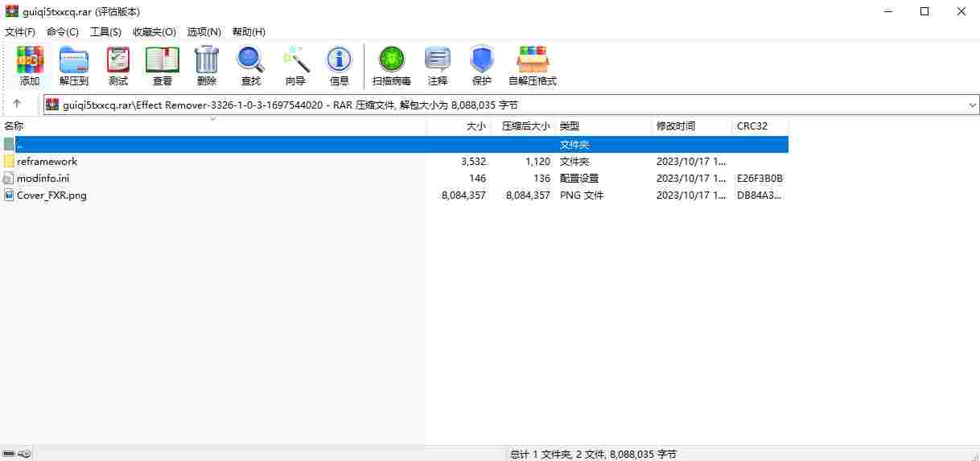Viewport: 980px width, 461px height.
Task: Click the 3,532 size of reframework
Action: pos(473,161)
